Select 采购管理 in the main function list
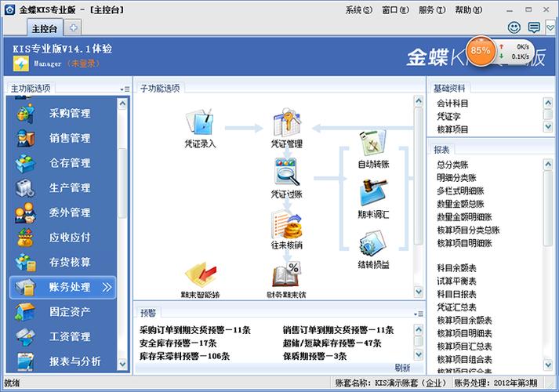Image resolution: width=559 pixels, height=392 pixels. pyautogui.click(x=63, y=114)
